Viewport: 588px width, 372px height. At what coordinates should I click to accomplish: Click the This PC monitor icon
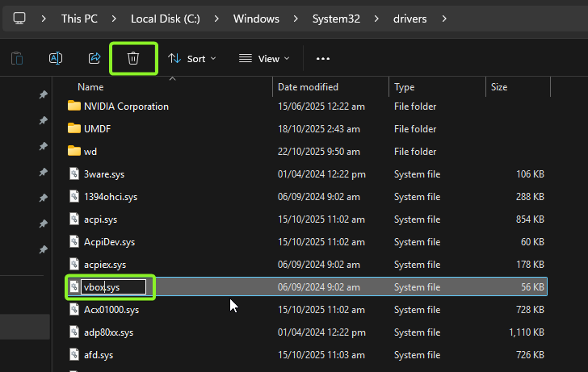(x=19, y=18)
